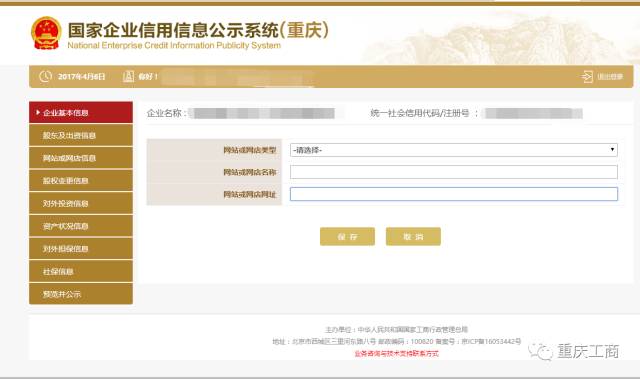Screen dimensions: 640x379
Task: Open the 对外投资信息 section
Action: [x=81, y=203]
